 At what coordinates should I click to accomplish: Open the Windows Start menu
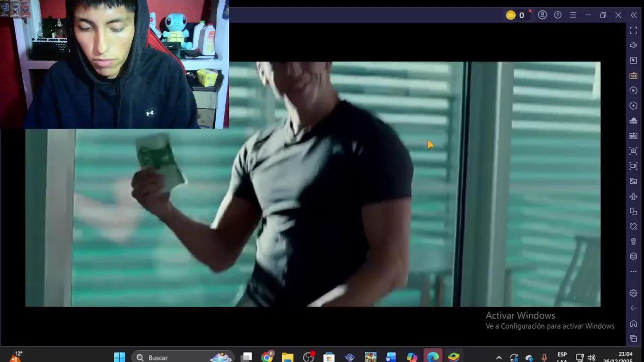[x=119, y=357]
